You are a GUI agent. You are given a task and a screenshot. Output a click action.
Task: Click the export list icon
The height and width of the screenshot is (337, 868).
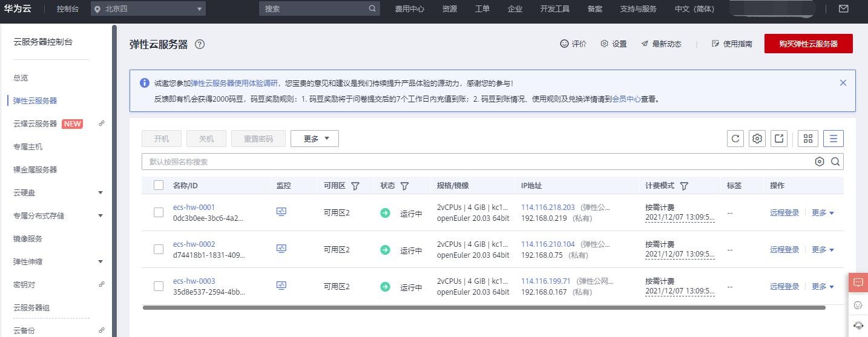click(x=779, y=139)
